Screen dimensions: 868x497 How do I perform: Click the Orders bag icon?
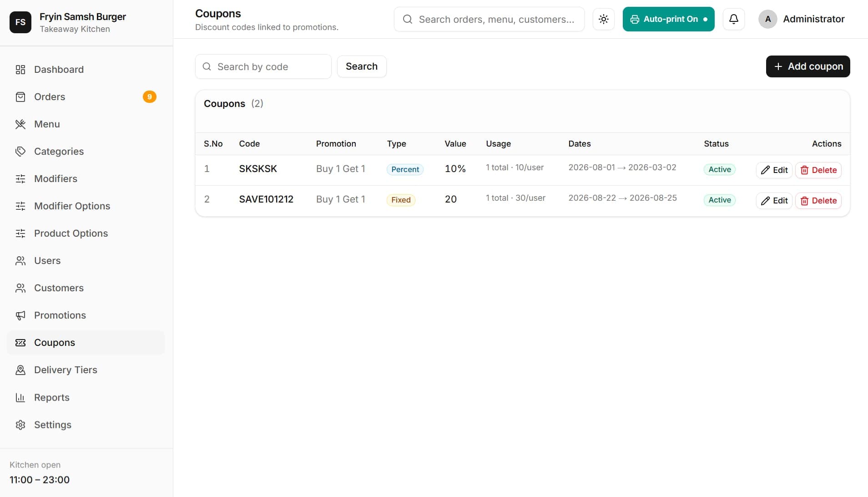[20, 97]
